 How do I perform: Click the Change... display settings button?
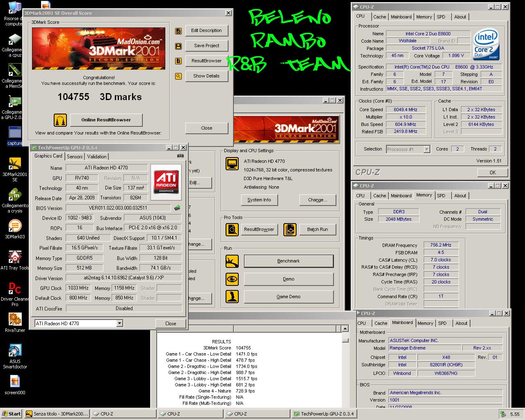pyautogui.click(x=317, y=200)
